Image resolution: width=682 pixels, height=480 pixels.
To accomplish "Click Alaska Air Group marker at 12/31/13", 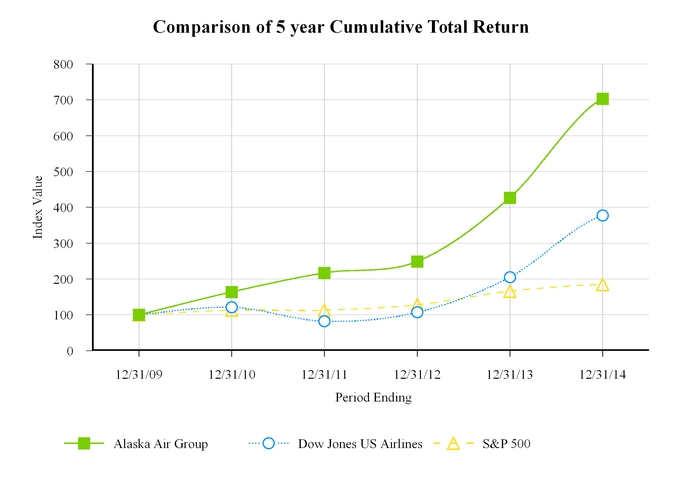I will (510, 198).
